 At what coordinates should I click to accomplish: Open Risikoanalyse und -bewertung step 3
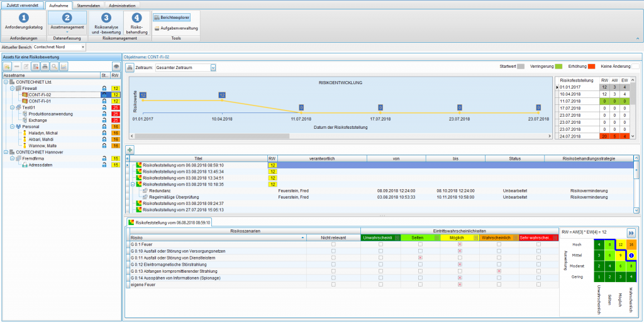[x=106, y=18]
